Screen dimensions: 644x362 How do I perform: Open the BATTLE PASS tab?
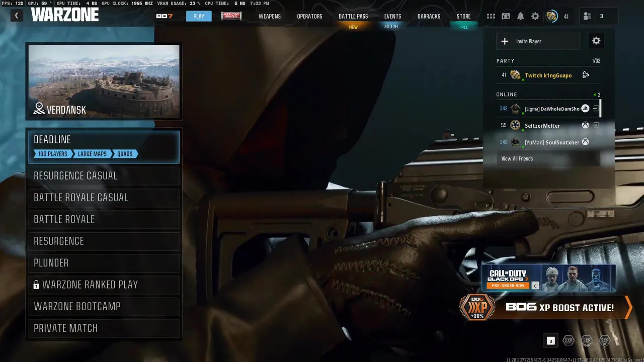pos(353,16)
